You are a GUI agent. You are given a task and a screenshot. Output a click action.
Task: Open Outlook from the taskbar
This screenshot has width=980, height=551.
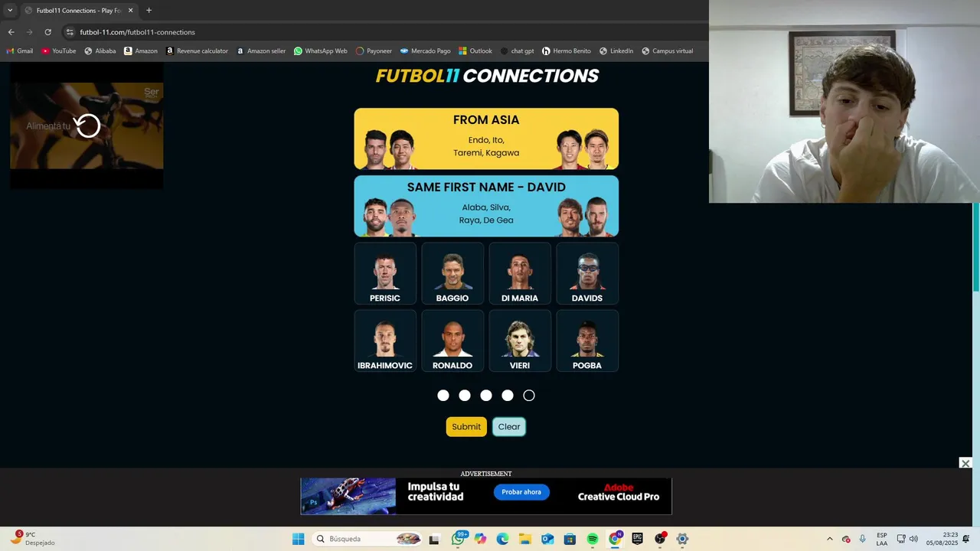[547, 539]
